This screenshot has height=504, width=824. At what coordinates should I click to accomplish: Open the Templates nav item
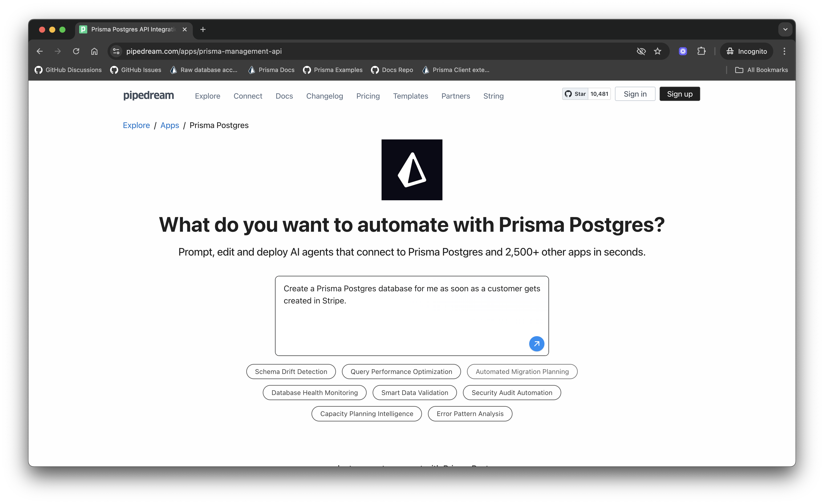tap(410, 96)
